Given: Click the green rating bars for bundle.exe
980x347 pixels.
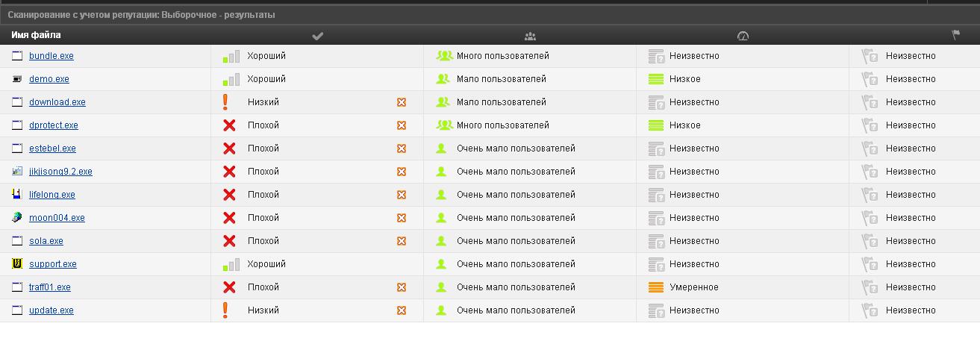Looking at the screenshot, I should pyautogui.click(x=231, y=56).
